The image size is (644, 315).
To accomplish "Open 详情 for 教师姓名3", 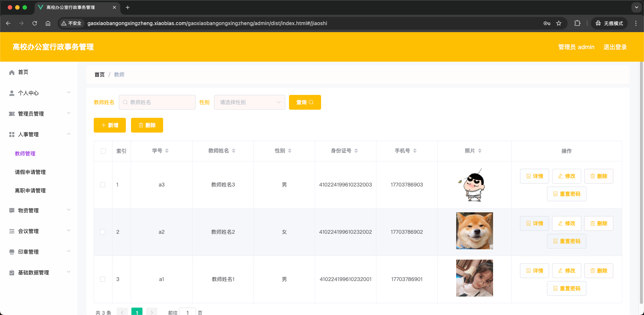I will pos(534,176).
